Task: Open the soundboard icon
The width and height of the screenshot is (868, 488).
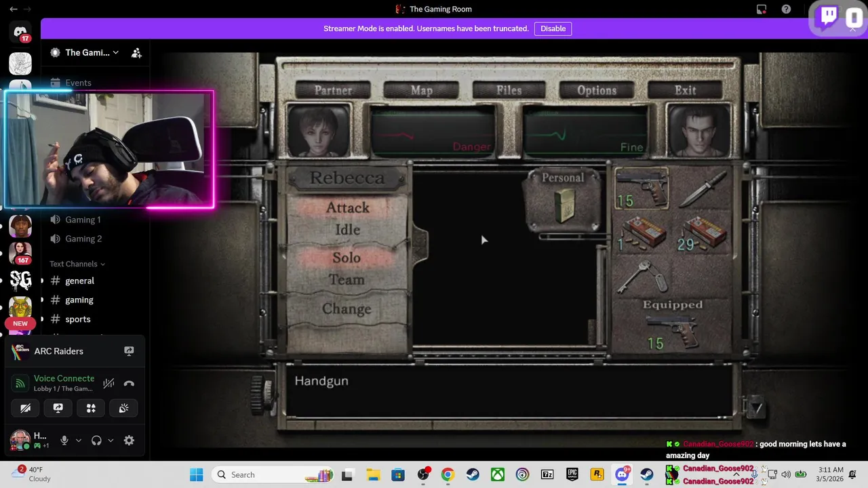Action: click(123, 408)
